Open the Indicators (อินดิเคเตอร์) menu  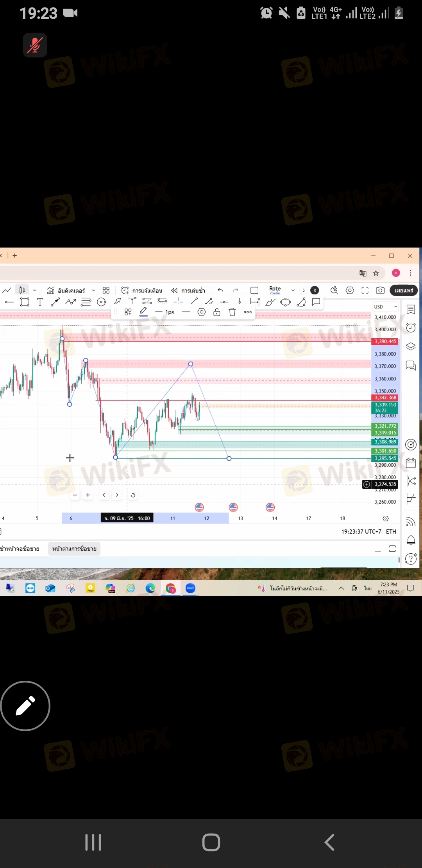66,291
